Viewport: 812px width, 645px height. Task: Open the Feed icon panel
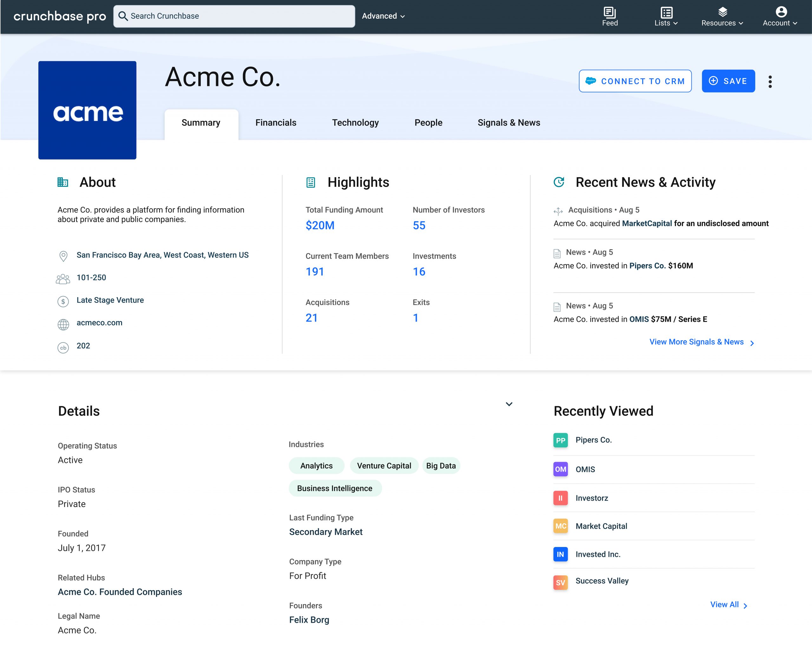coord(609,15)
